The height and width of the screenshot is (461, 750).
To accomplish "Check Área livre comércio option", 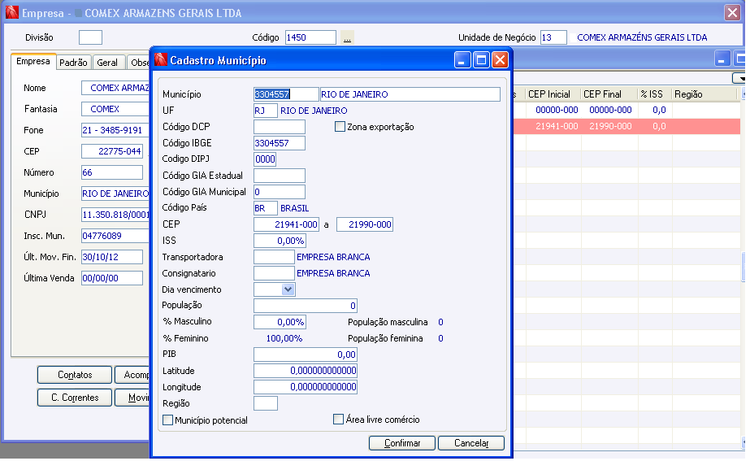I will coord(338,419).
